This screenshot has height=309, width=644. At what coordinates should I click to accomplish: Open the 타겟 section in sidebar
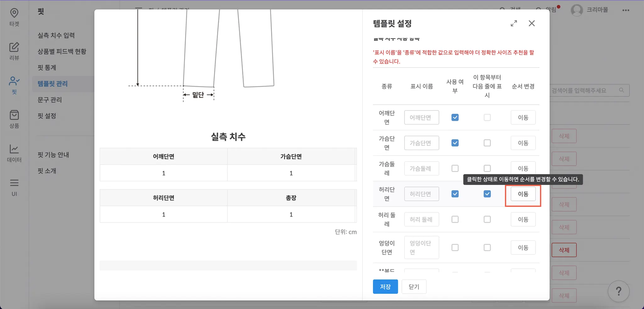pyautogui.click(x=14, y=17)
